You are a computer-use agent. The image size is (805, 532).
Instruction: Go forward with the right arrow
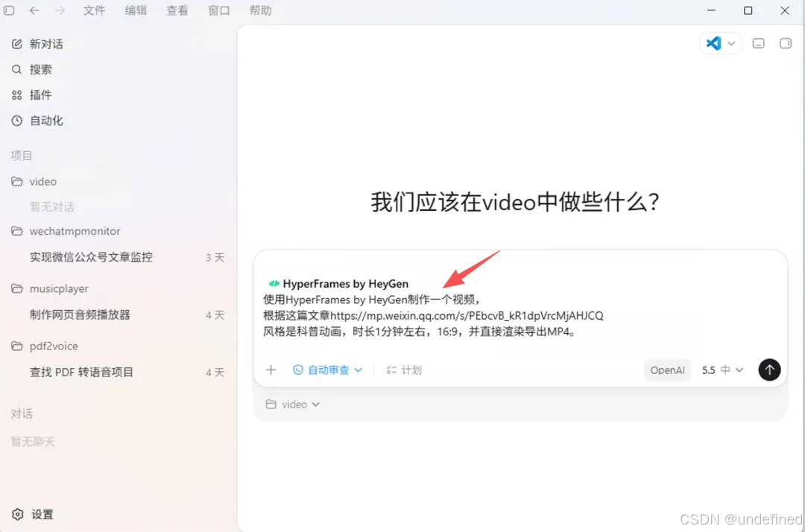tap(60, 10)
